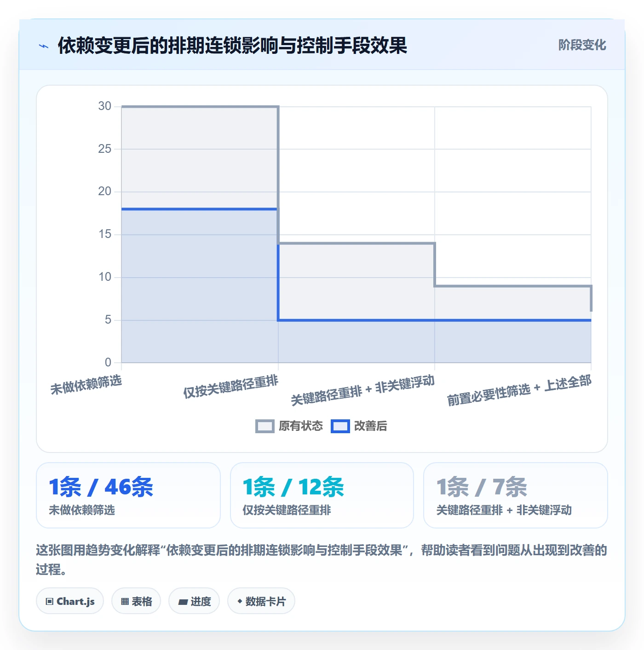This screenshot has height=650, width=644.
Task: Click the 进度 tag bar icon
Action: tap(183, 602)
